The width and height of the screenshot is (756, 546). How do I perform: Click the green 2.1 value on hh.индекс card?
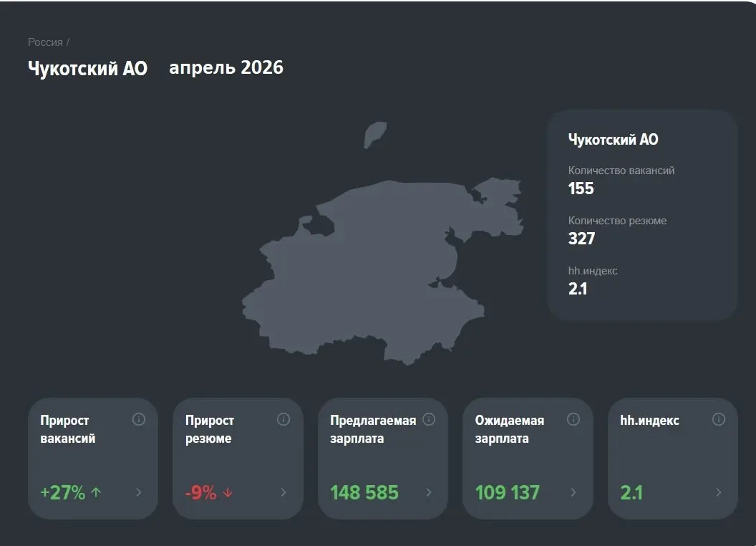[631, 492]
